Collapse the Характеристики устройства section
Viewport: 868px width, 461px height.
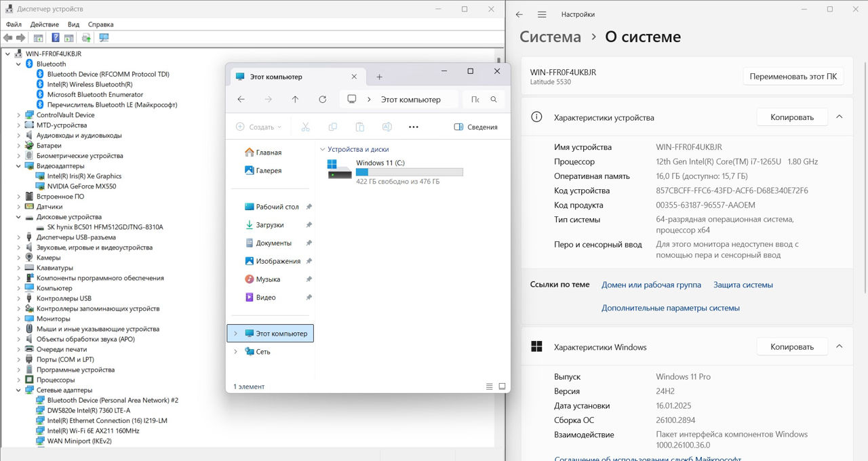[840, 117]
